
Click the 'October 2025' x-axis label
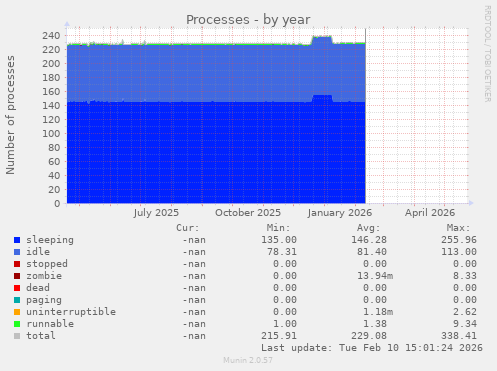coord(248,213)
